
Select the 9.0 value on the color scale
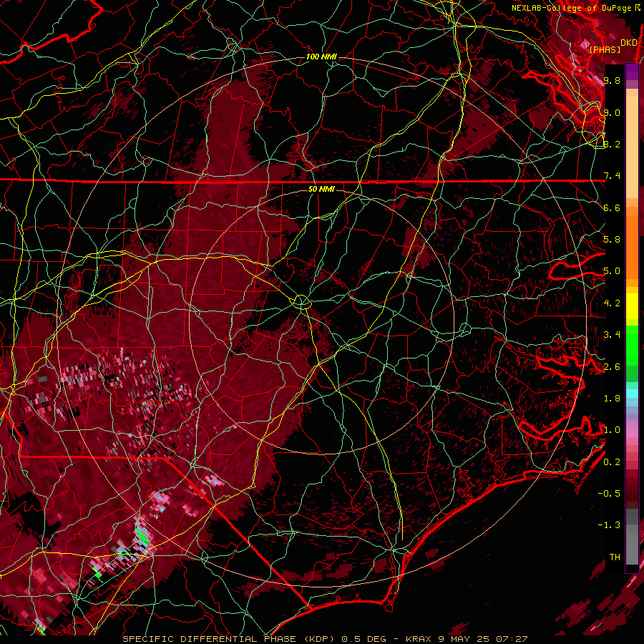tap(612, 112)
